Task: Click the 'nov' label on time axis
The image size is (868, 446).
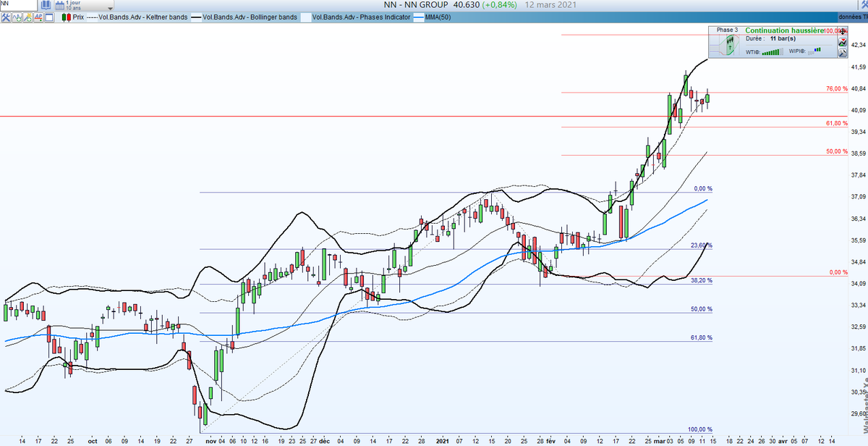Action: [x=210, y=439]
